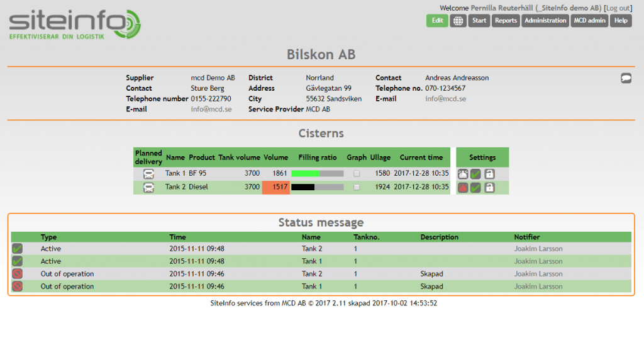Viewport: 644px width, 347px height.
Task: Click the planned delivery truck icon for Tank 1
Action: coord(148,174)
